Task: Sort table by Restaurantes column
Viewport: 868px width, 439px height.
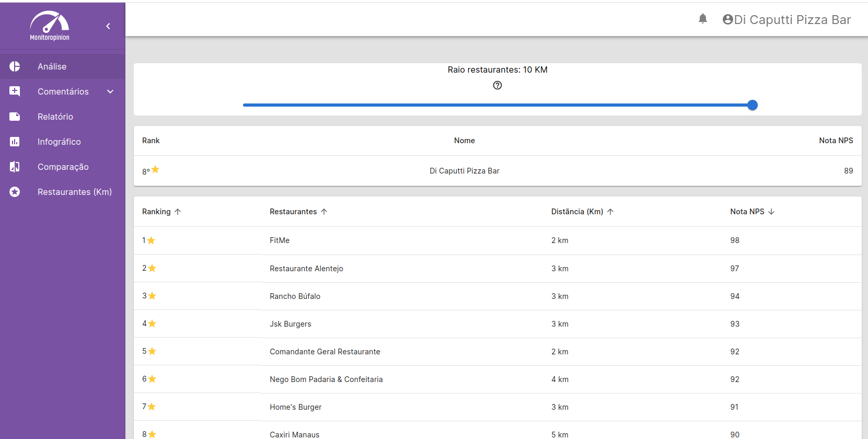Action: 293,212
